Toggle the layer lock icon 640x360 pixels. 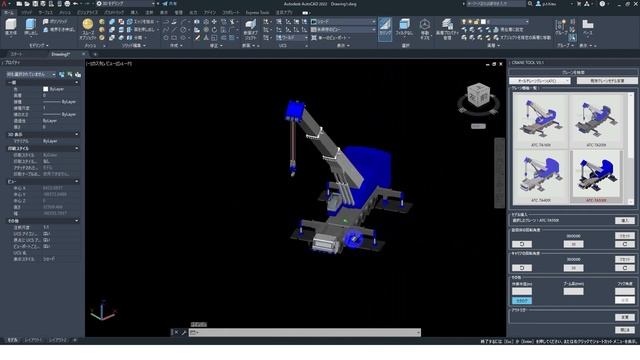[476, 22]
